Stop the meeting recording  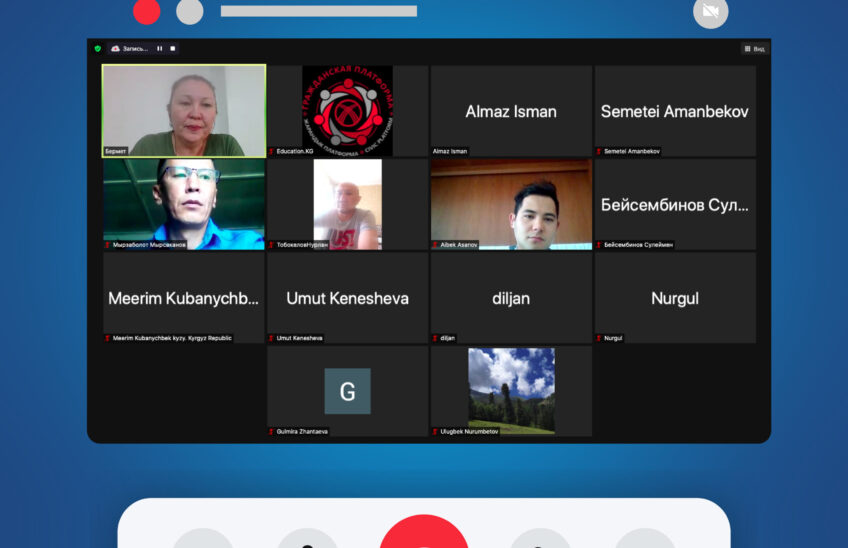point(173,48)
